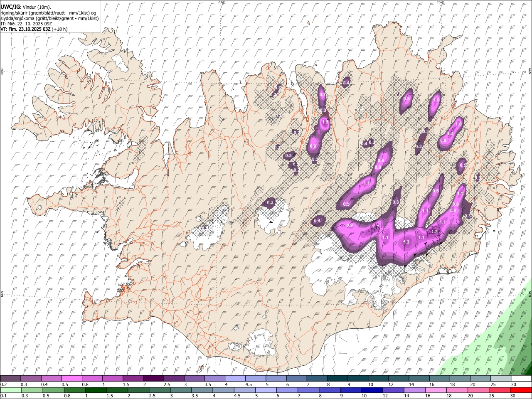The height and width of the screenshot is (399, 532).
Task: Click the '0.7' precipitation value on the map
Action: (322, 95)
